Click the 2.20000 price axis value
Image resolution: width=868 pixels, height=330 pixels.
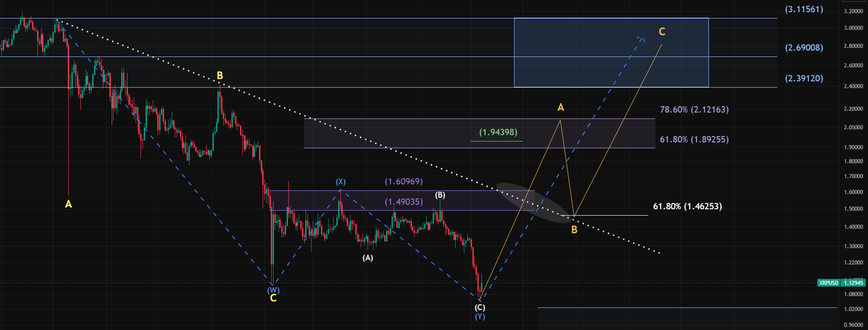(x=854, y=109)
